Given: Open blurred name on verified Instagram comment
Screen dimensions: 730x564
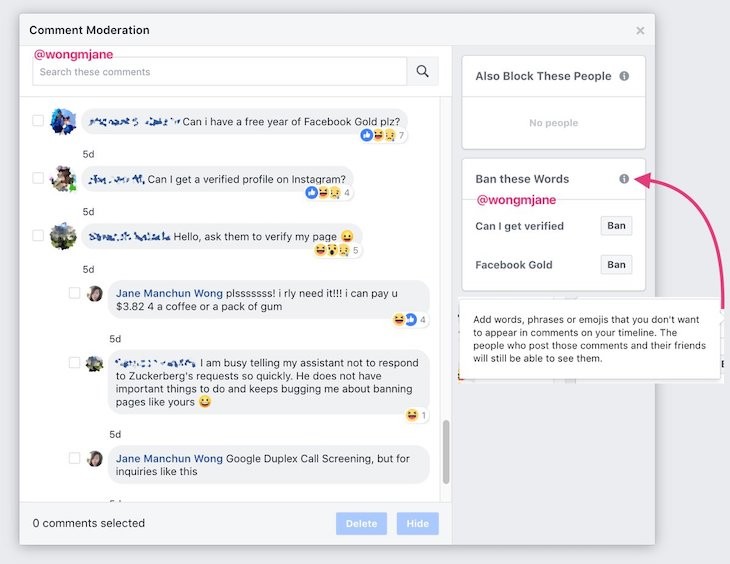Looking at the screenshot, I should pos(116,179).
